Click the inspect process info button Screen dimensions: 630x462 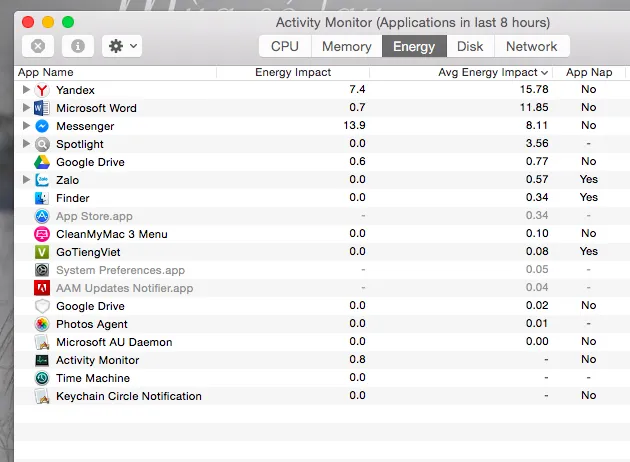79,46
